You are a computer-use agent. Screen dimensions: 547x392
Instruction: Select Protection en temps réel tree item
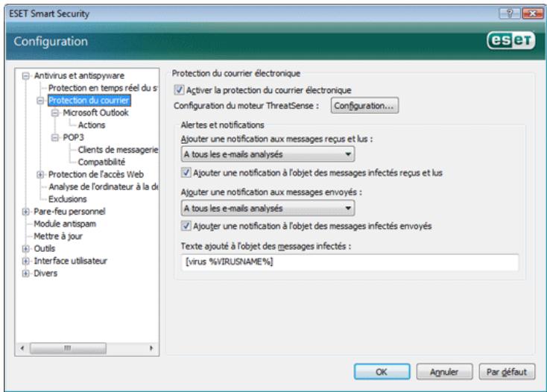point(103,88)
